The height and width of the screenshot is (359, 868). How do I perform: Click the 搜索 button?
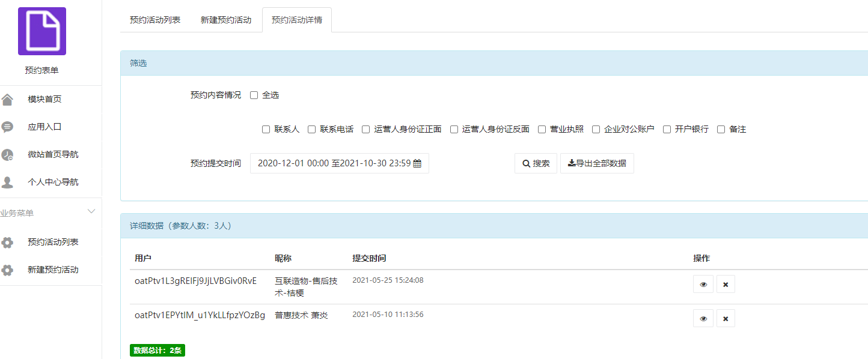[536, 163]
